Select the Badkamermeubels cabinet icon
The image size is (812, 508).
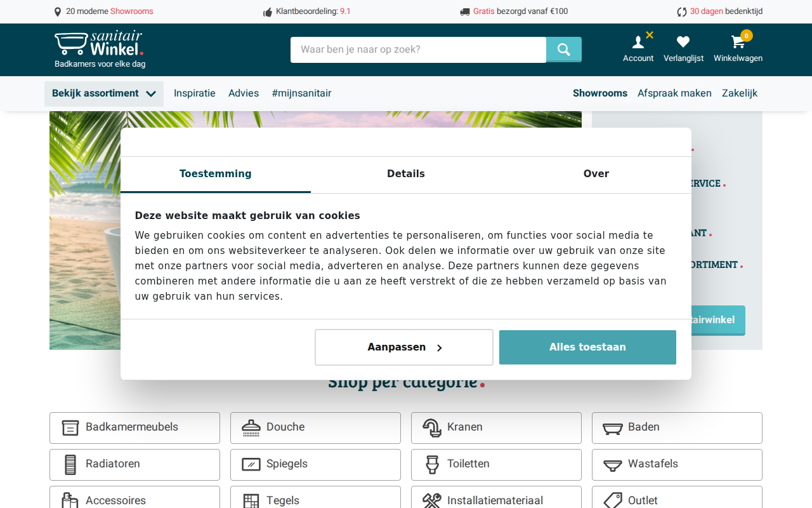tap(70, 428)
